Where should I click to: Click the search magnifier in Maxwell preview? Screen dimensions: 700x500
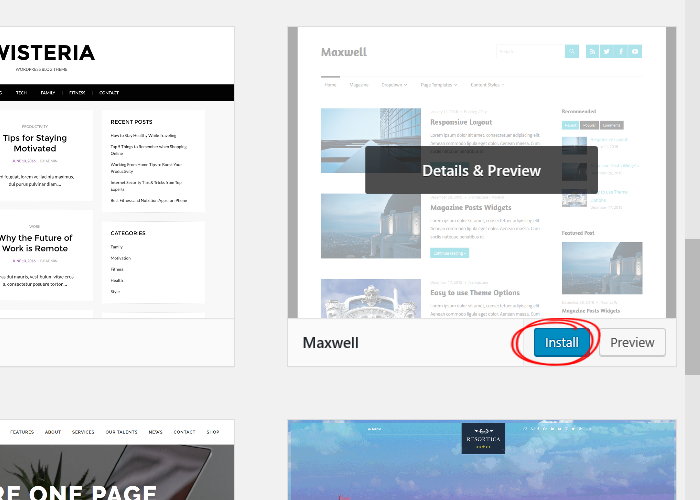click(x=572, y=51)
